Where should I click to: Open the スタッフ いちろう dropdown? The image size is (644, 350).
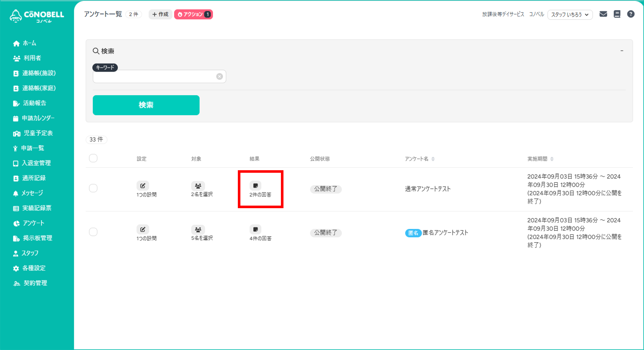pyautogui.click(x=570, y=15)
